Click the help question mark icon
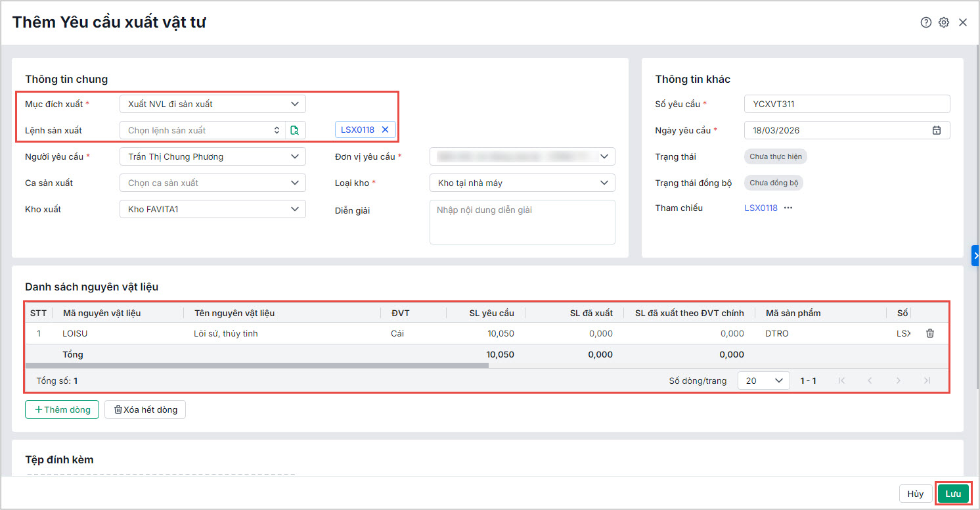980x510 pixels. (925, 22)
